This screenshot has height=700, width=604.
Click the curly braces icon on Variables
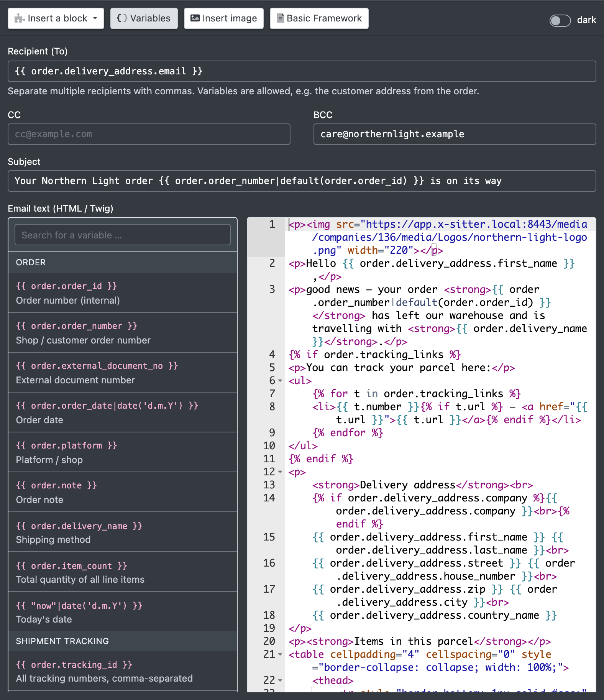122,18
